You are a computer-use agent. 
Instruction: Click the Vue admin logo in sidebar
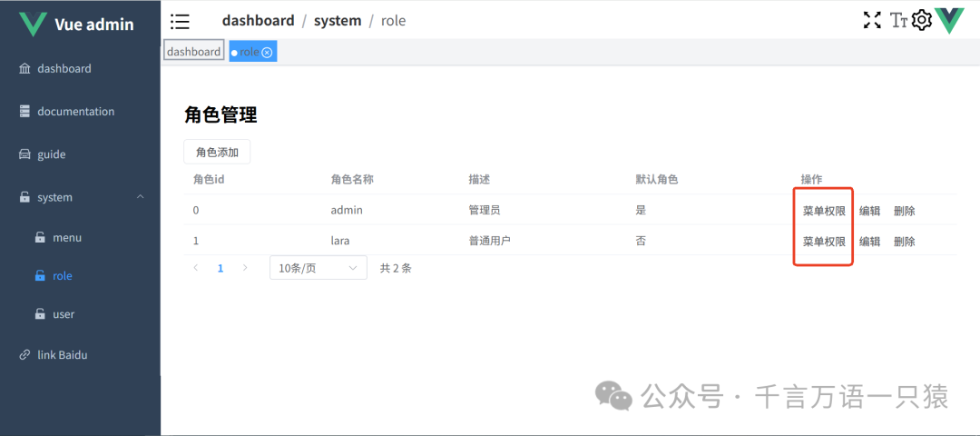[x=34, y=24]
